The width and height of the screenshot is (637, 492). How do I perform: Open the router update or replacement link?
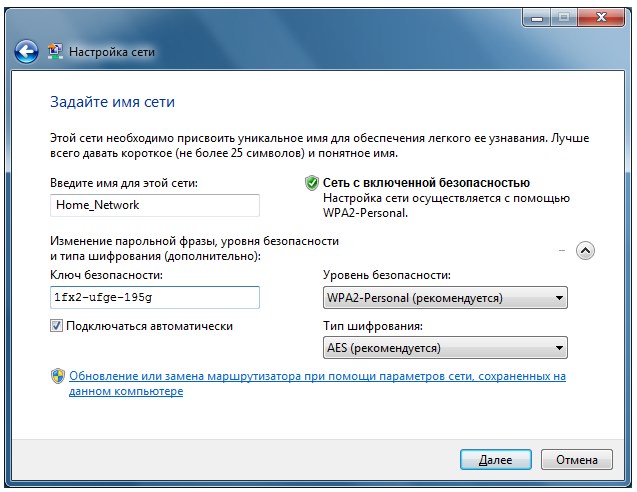coord(317,384)
